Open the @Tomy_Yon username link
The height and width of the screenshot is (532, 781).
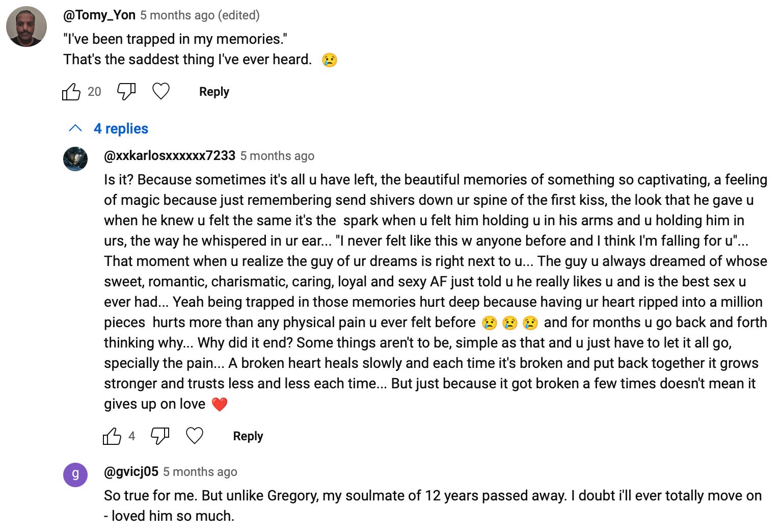pyautogui.click(x=99, y=15)
